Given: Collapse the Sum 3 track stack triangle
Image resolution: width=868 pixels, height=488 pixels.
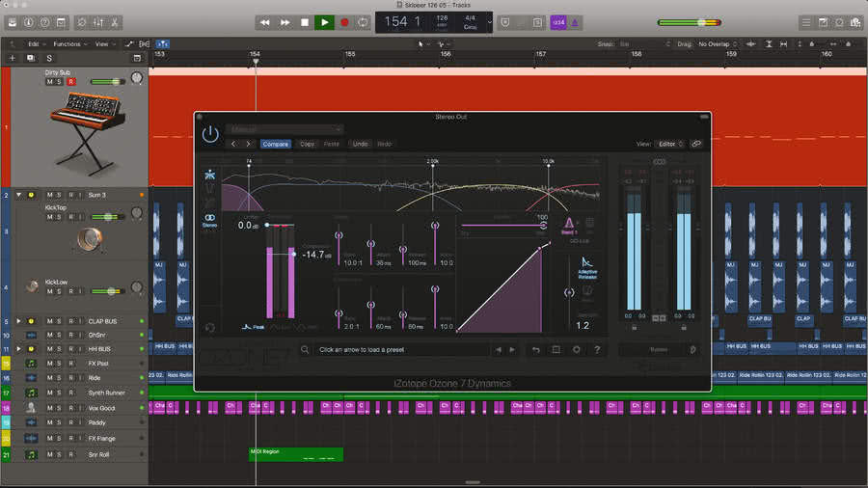Looking at the screenshot, I should point(18,195).
